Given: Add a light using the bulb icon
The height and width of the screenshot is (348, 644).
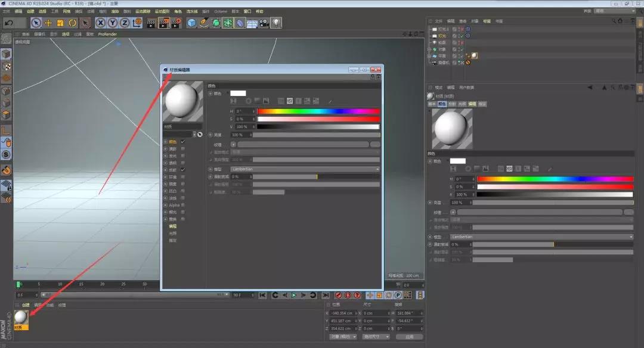Looking at the screenshot, I should click(x=276, y=23).
